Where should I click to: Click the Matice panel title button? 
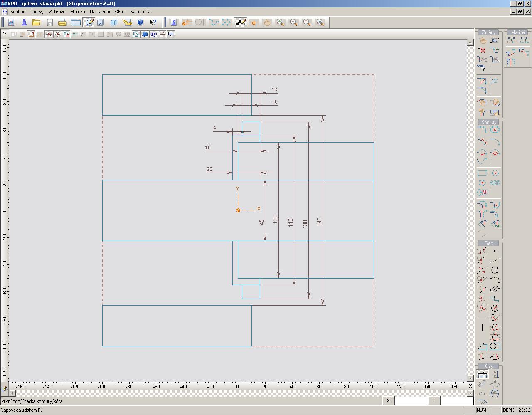517,32
